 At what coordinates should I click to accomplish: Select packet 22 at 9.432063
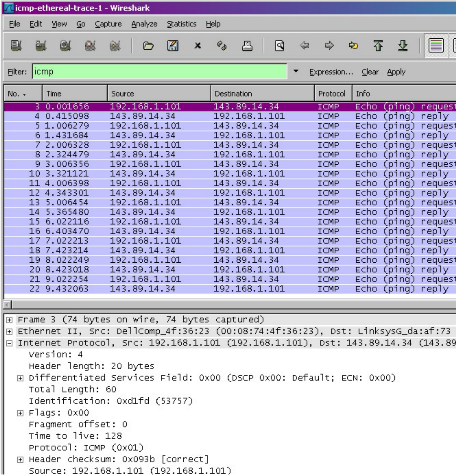click(x=230, y=289)
